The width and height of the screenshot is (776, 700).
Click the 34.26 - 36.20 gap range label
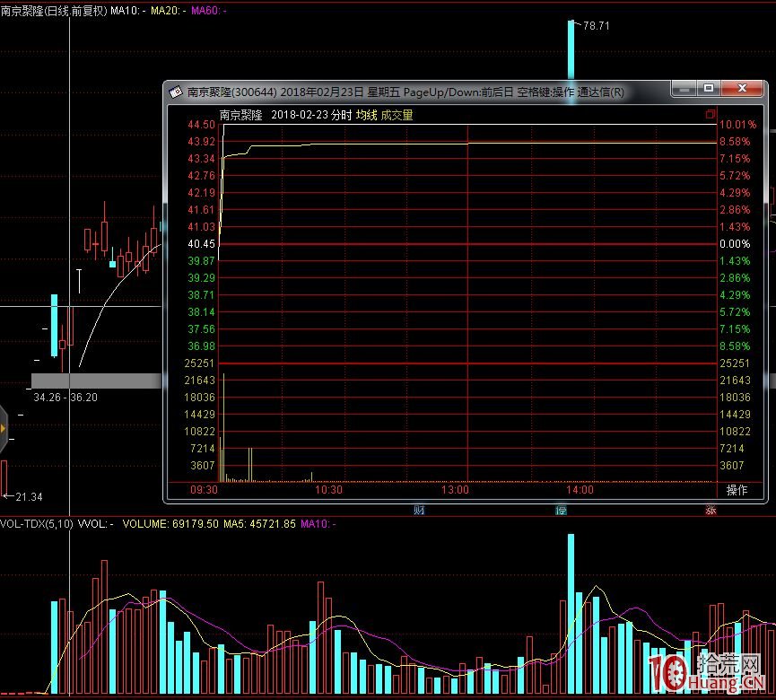point(65,397)
